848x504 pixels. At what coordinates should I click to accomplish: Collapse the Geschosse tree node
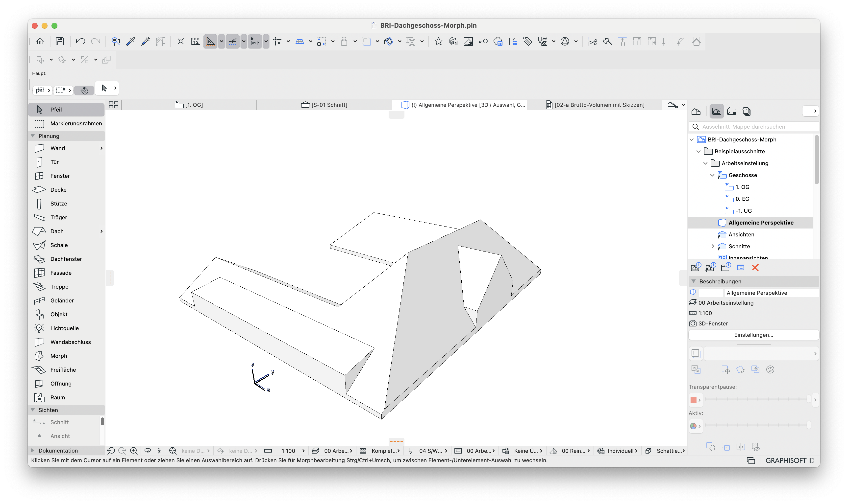(x=712, y=175)
